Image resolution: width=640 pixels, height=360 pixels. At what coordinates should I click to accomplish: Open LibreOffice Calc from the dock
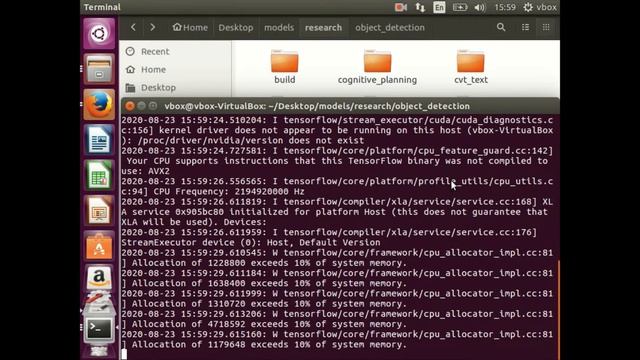pyautogui.click(x=99, y=176)
